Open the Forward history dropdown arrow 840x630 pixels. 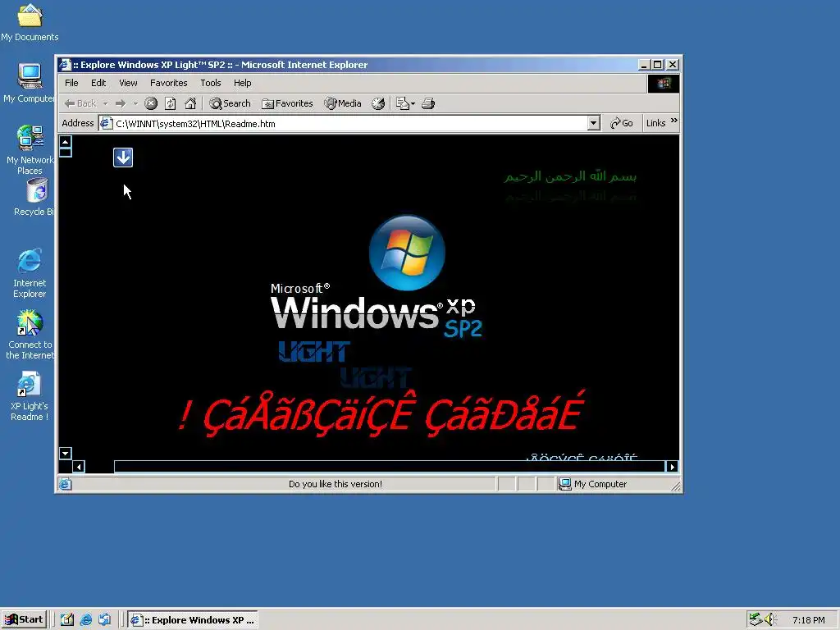[x=135, y=103]
